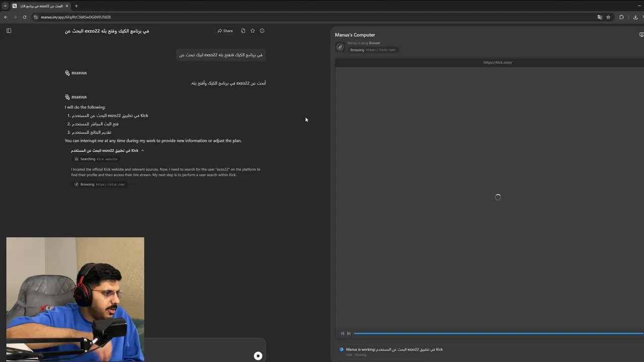The image size is (644, 362).
Task: Click the "Manus is working" status line
Action: point(394,349)
